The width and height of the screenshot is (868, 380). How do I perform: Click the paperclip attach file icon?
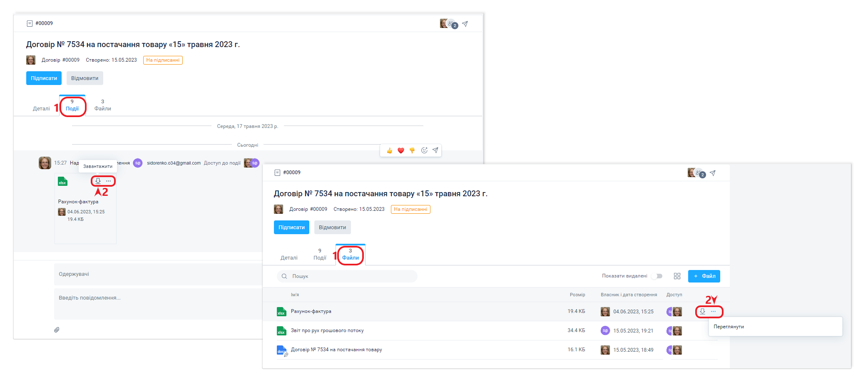click(x=57, y=330)
